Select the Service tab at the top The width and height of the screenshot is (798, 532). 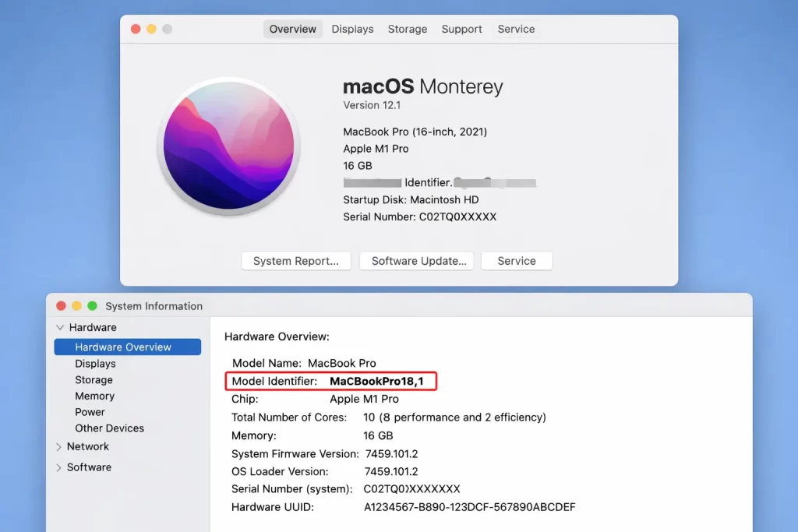point(516,29)
